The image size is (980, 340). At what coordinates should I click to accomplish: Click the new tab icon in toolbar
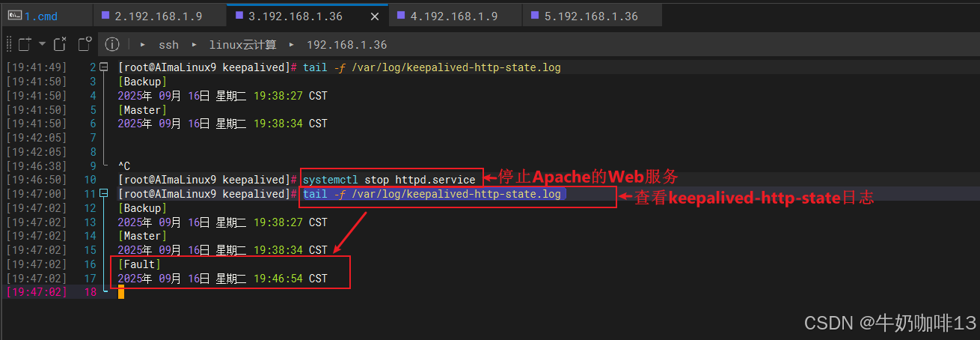click(x=25, y=45)
